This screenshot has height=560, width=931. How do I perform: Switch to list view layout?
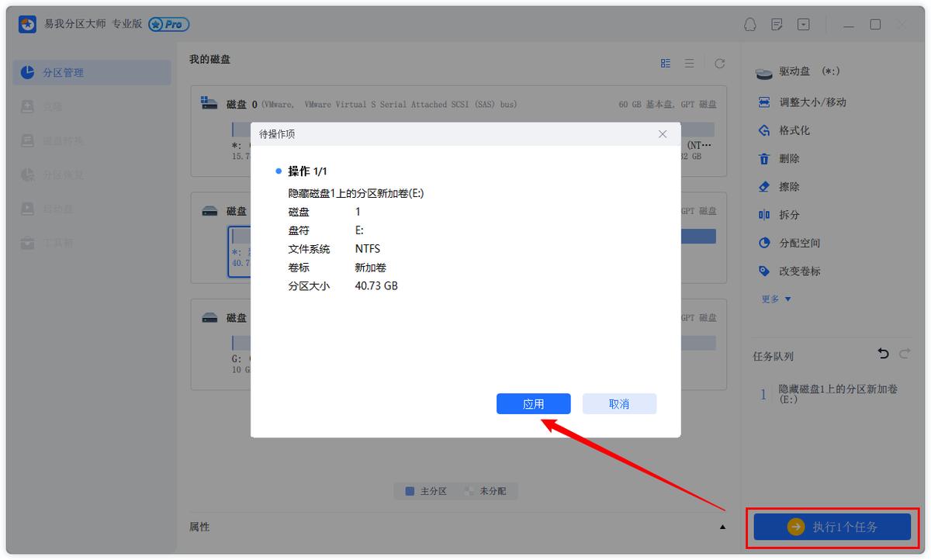pos(689,63)
